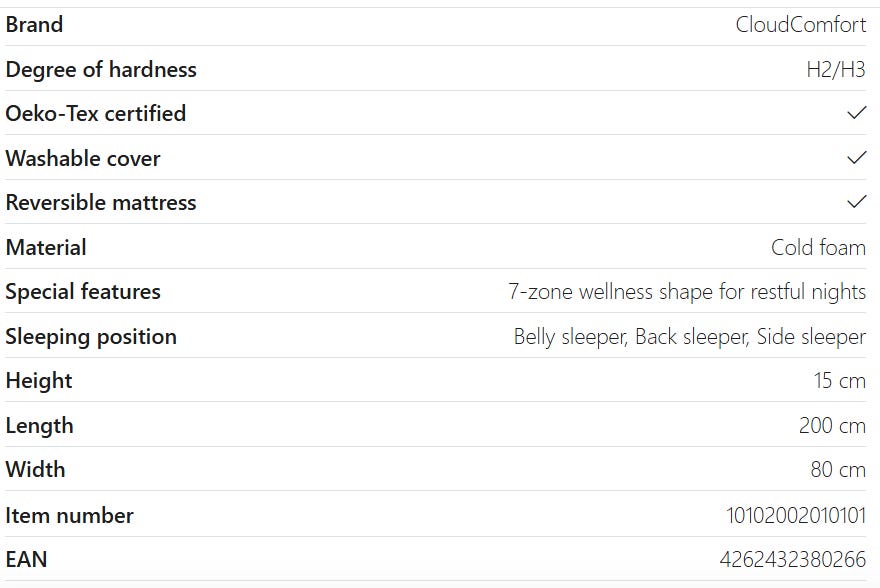880x588 pixels.
Task: Click the Sleeping position label
Action: click(x=91, y=337)
